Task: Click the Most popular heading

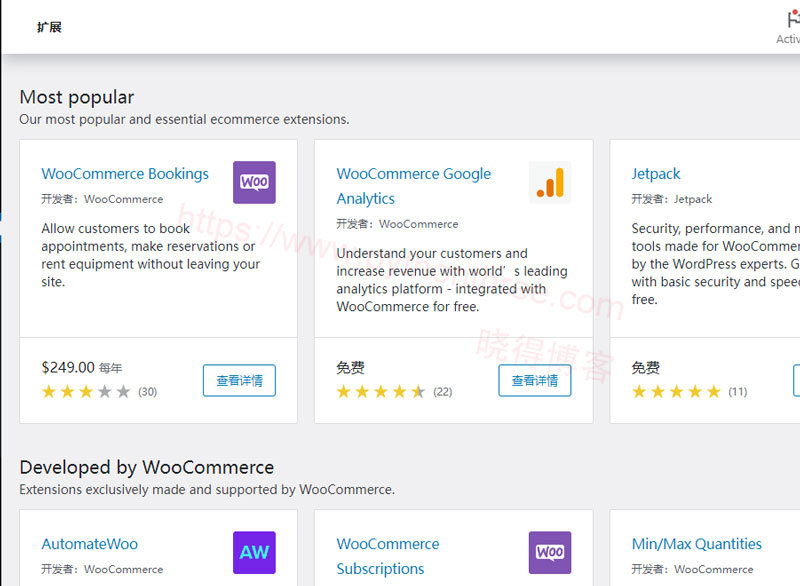Action: [77, 97]
